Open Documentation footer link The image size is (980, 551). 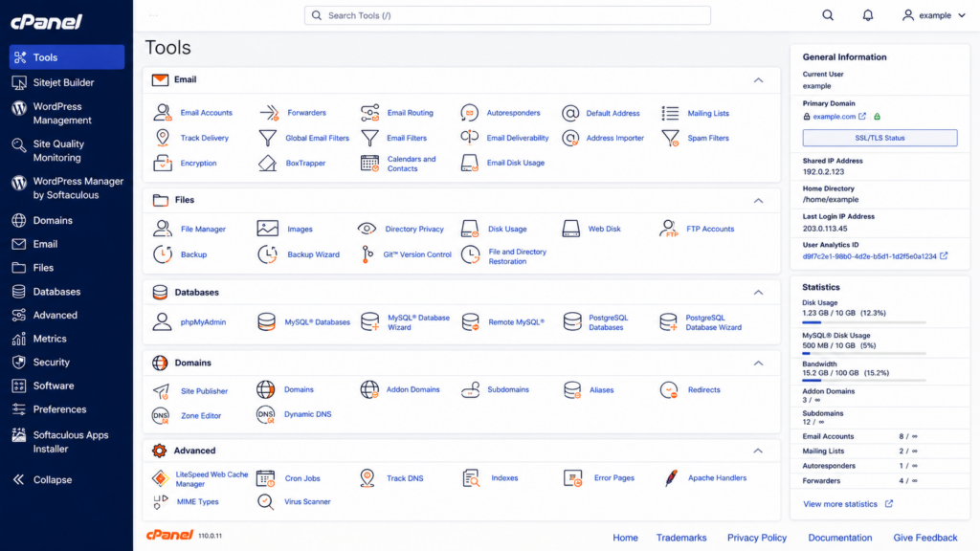tap(839, 538)
